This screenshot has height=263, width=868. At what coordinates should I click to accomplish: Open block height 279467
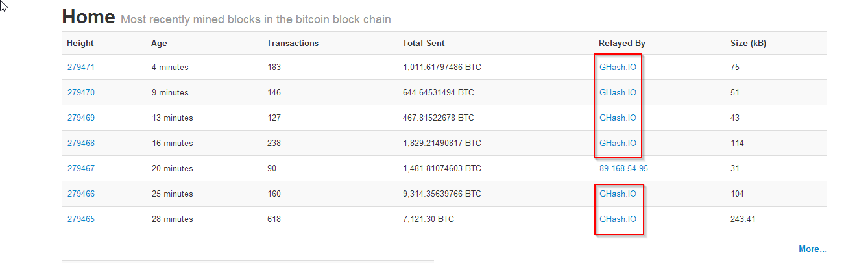81,168
